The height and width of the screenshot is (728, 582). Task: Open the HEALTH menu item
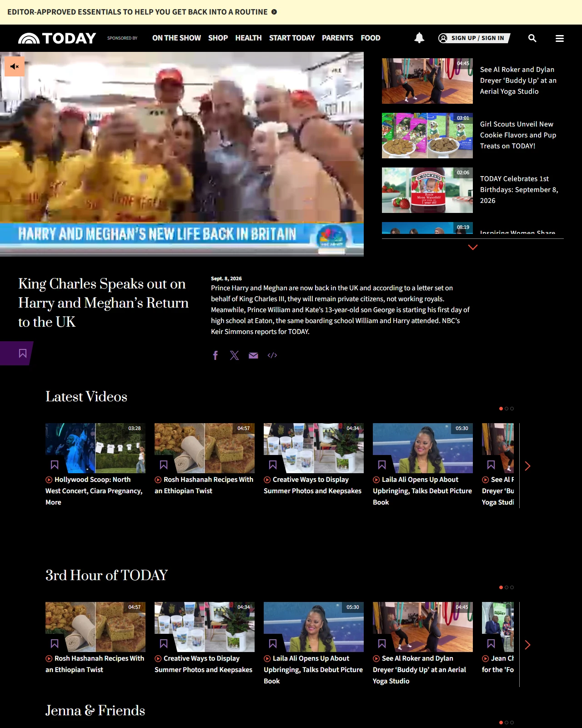(248, 38)
